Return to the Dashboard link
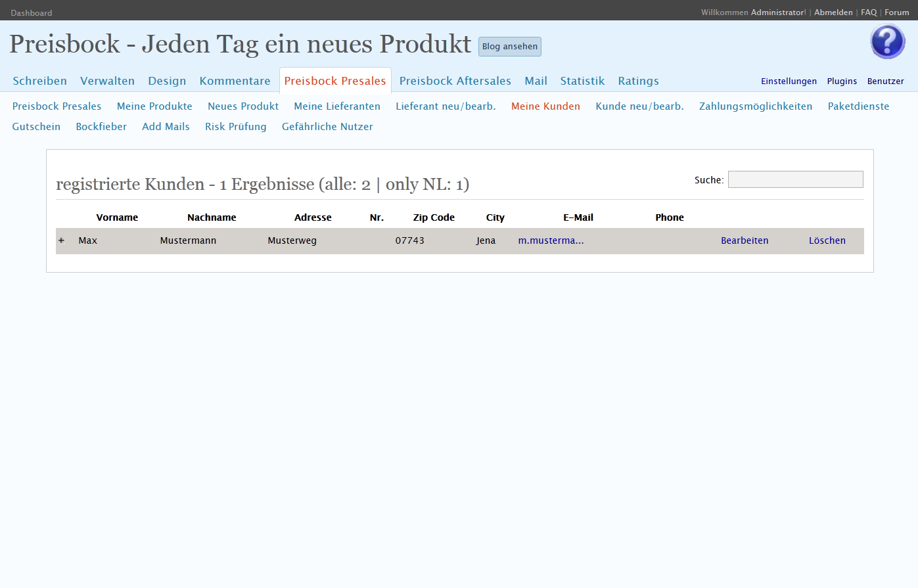Image resolution: width=918 pixels, height=588 pixels. click(x=32, y=13)
